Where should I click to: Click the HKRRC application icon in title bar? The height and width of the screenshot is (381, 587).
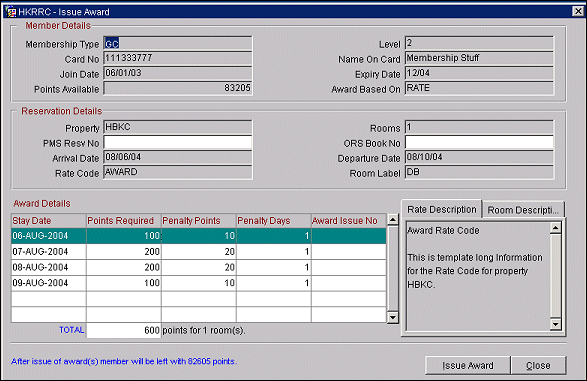point(11,12)
